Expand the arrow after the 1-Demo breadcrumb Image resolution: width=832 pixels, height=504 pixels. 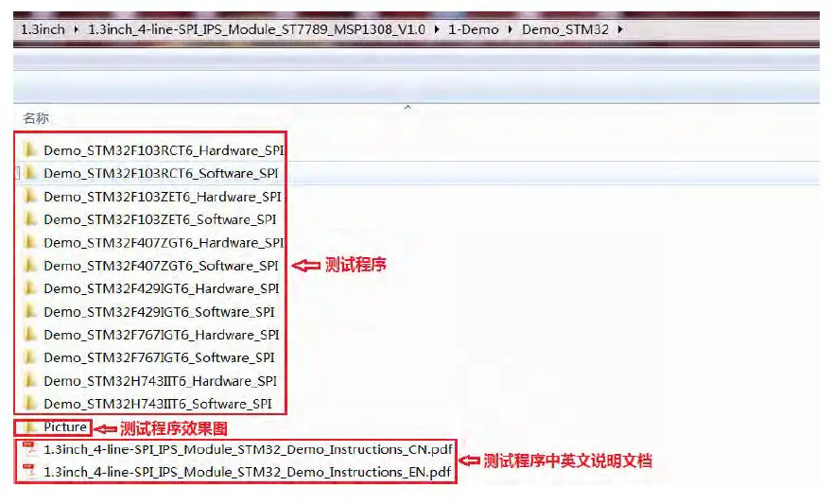point(510,29)
